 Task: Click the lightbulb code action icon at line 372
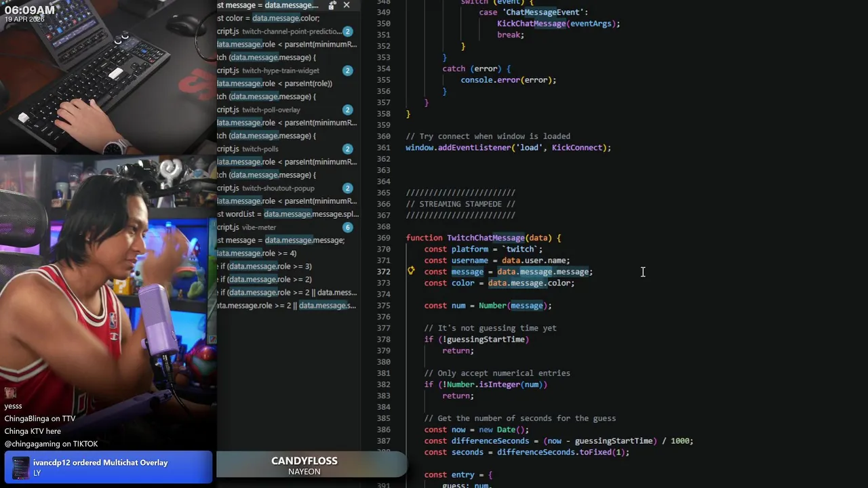click(x=411, y=271)
